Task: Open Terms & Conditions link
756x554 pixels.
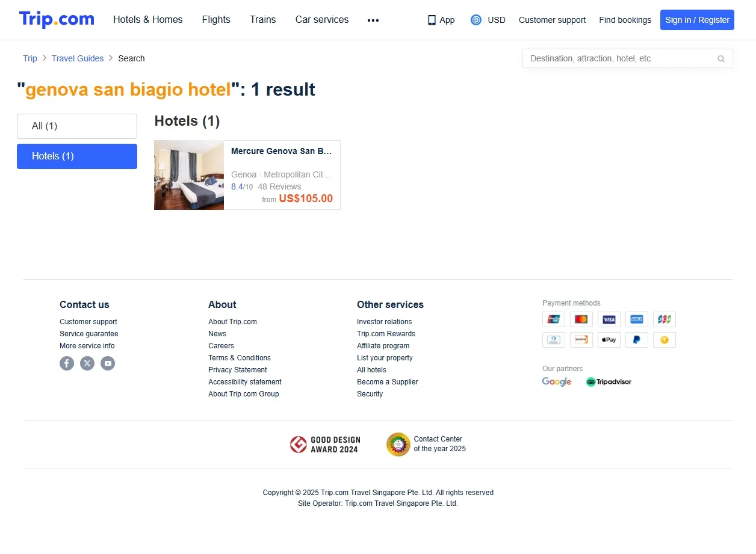Action: (240, 358)
